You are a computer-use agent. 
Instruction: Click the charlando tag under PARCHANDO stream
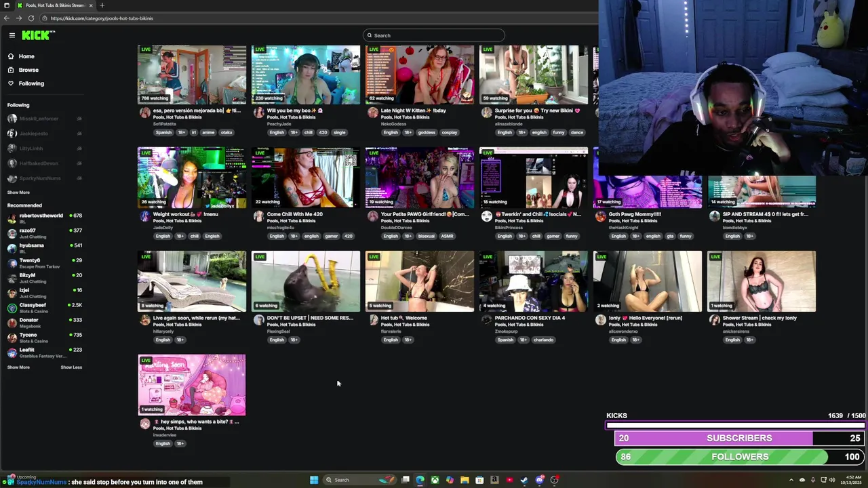coord(543,340)
